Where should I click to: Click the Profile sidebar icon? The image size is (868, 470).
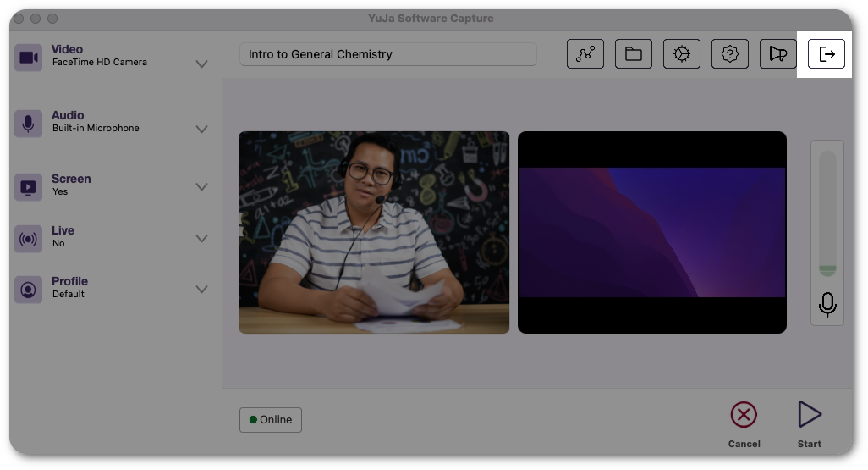(28, 290)
